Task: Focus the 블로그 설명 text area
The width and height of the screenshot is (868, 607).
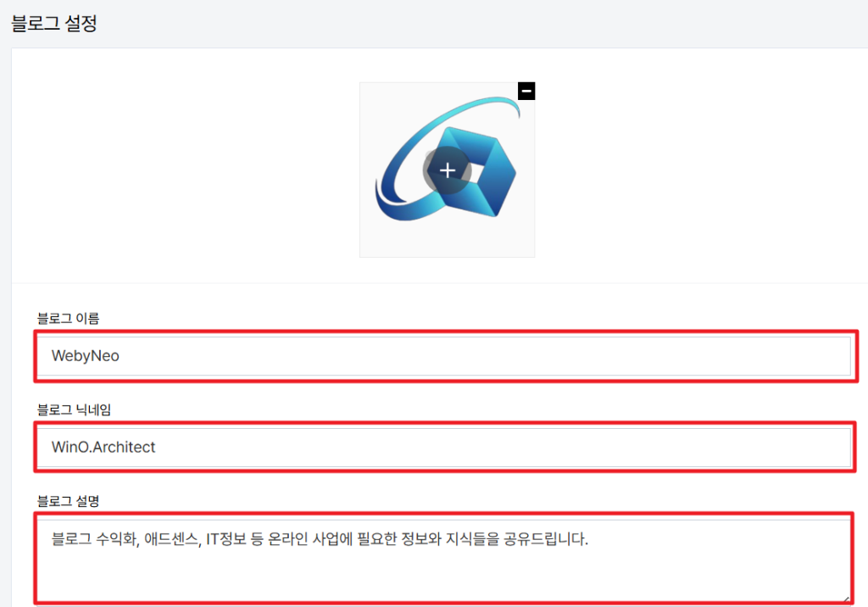Action: point(444,560)
